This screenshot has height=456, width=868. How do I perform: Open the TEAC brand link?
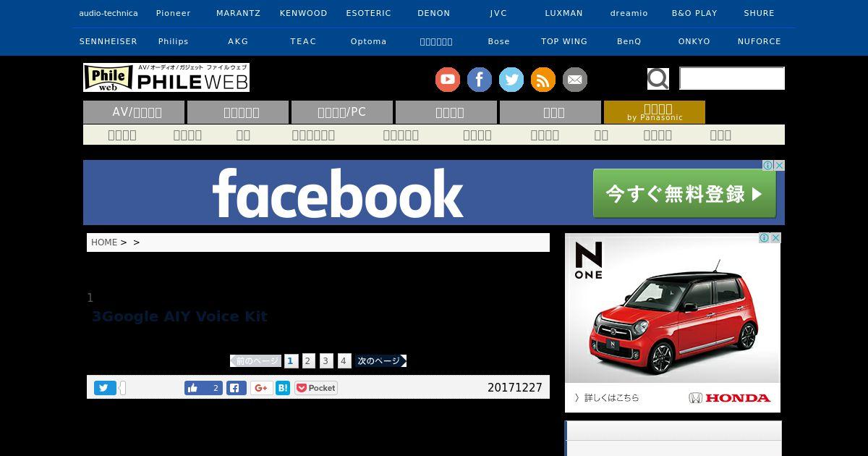coord(304,41)
